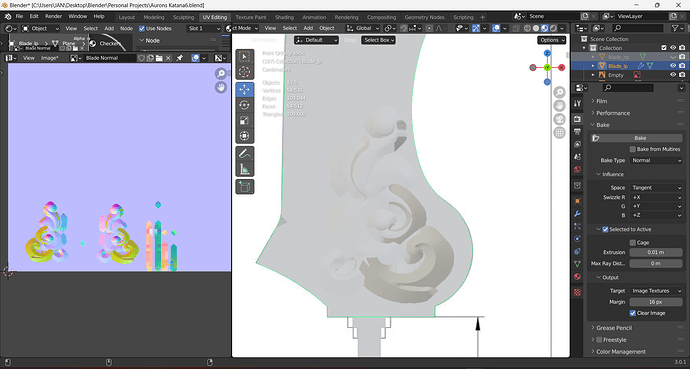Pick the Rotate tool

tap(245, 105)
